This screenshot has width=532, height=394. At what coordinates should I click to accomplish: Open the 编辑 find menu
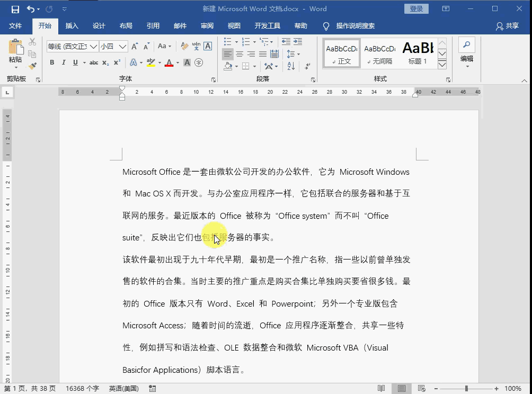(467, 52)
